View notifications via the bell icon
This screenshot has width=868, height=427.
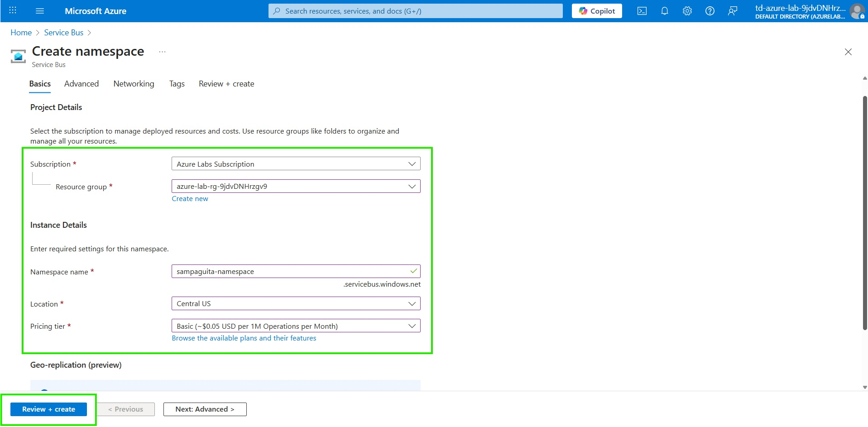tap(664, 10)
